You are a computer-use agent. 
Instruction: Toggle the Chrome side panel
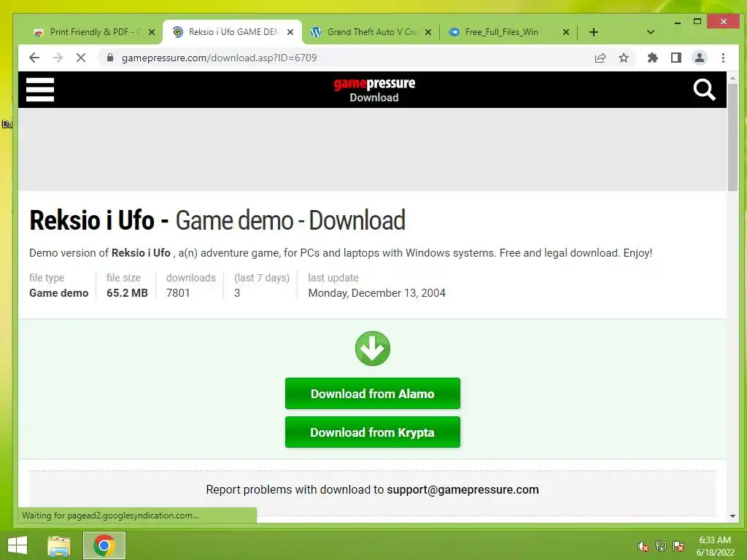pyautogui.click(x=676, y=58)
